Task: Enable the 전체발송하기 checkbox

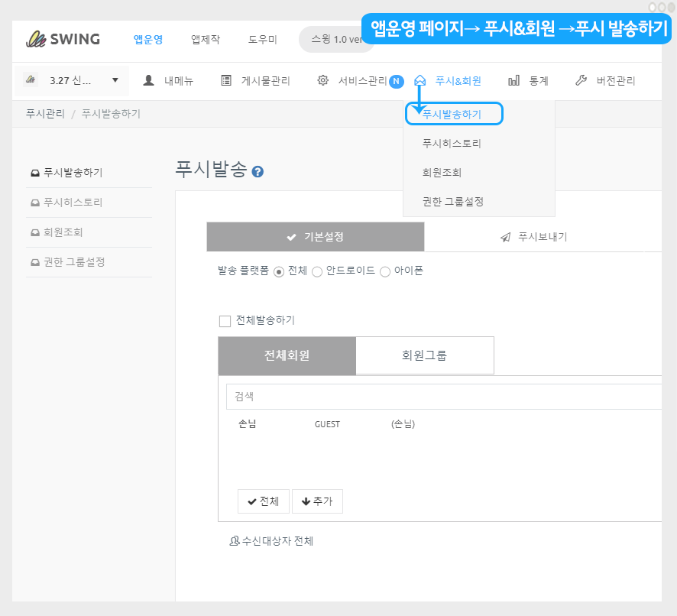Action: pos(225,321)
